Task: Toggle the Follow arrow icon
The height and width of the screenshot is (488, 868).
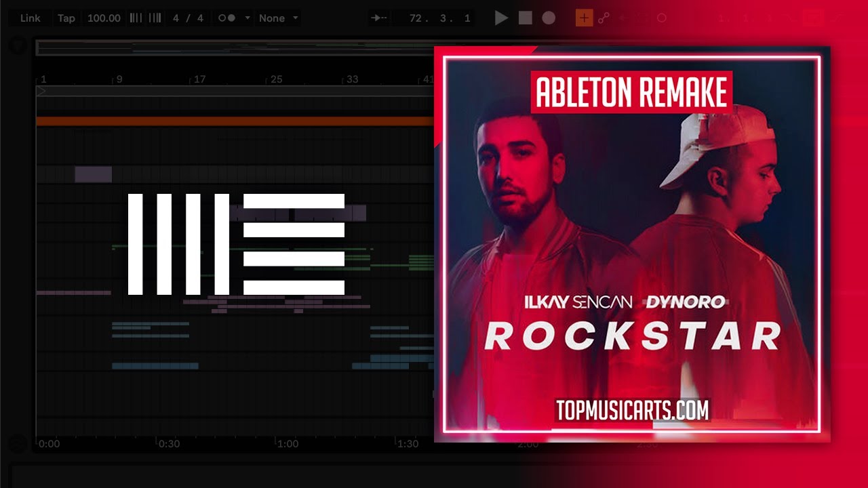Action: tap(378, 18)
